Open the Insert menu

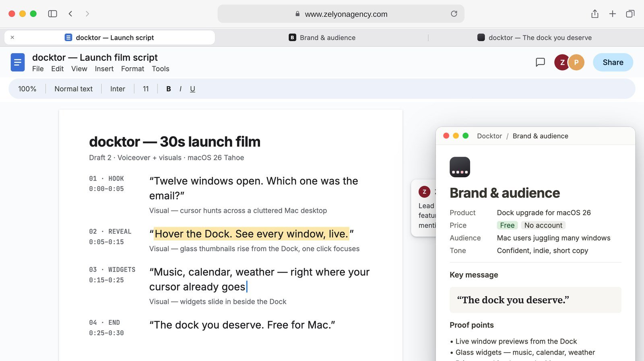click(x=104, y=69)
